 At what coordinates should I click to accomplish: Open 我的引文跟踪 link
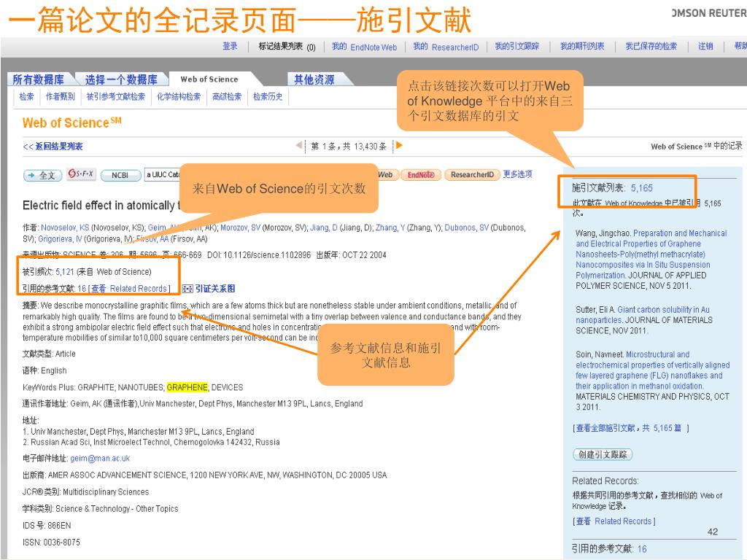pyautogui.click(x=517, y=46)
